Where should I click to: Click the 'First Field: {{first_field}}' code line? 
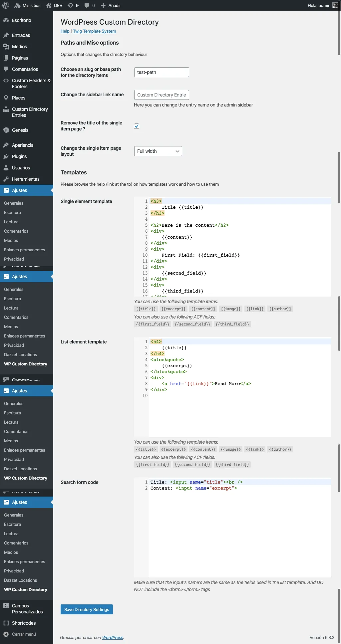pyautogui.click(x=201, y=255)
